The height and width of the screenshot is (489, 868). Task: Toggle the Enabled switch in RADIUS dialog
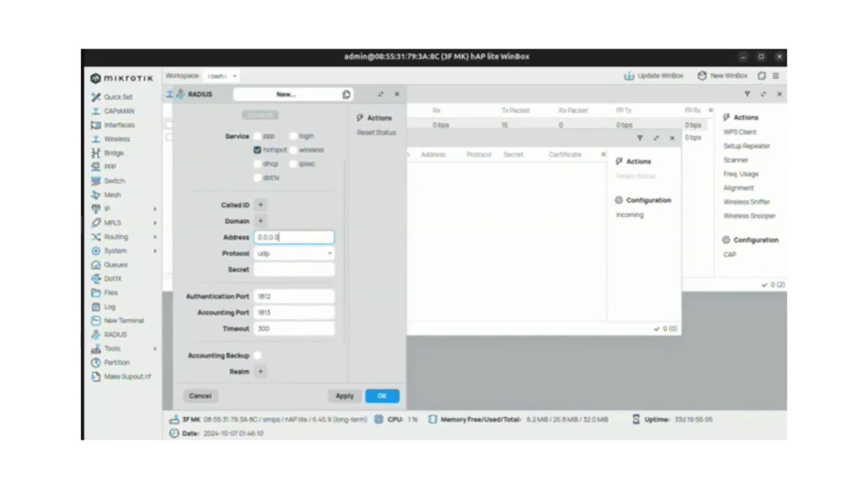(x=260, y=115)
